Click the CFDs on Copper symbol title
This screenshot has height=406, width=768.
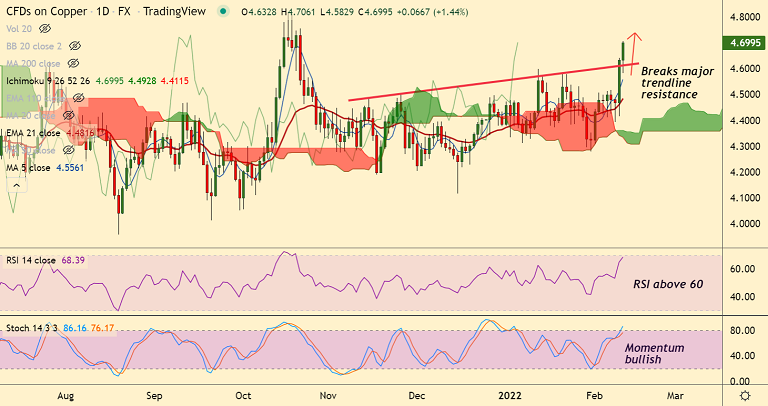47,11
